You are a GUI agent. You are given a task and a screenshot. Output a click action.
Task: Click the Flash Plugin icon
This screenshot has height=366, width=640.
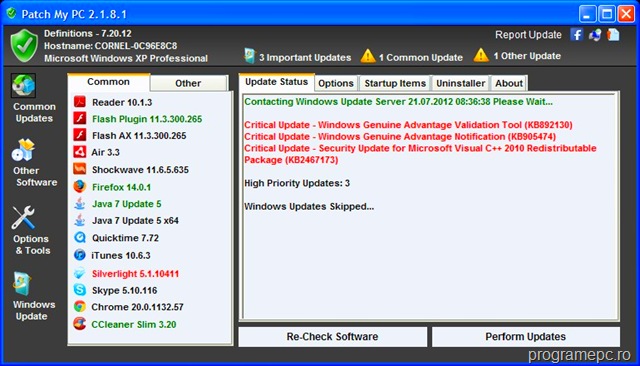coord(80,118)
